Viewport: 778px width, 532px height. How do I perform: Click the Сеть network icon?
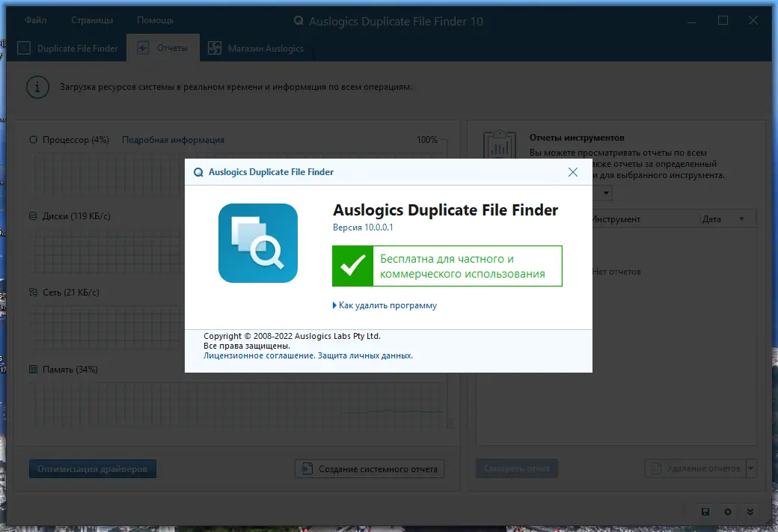point(33,293)
